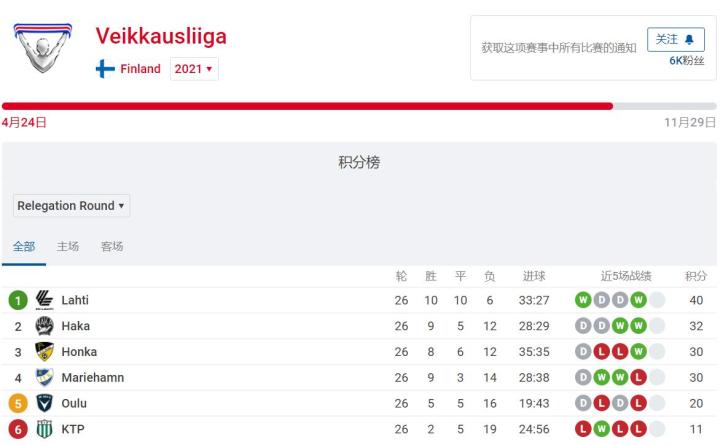
Task: Select the 全部 tab
Action: click(24, 247)
